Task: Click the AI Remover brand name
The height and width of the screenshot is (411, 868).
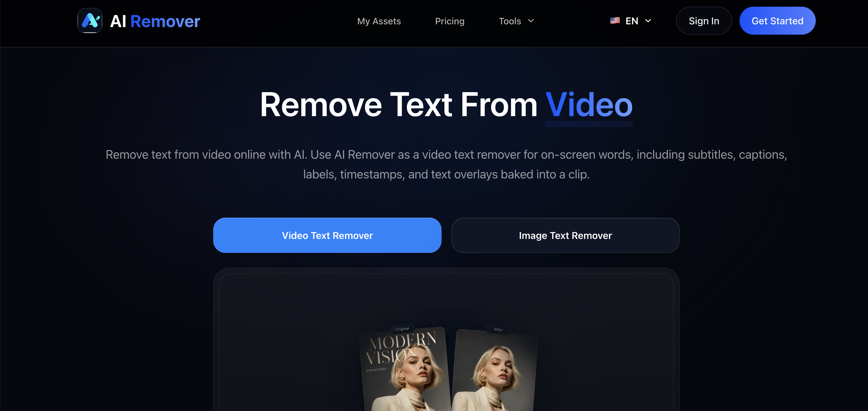Action: pos(155,21)
